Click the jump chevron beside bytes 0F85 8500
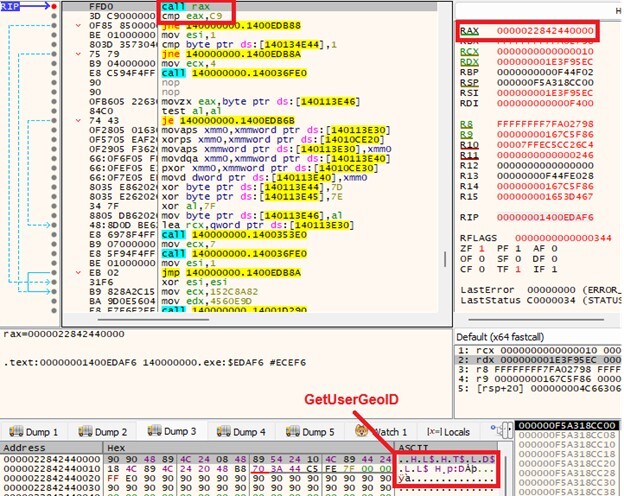The image size is (624, 496). (78, 25)
